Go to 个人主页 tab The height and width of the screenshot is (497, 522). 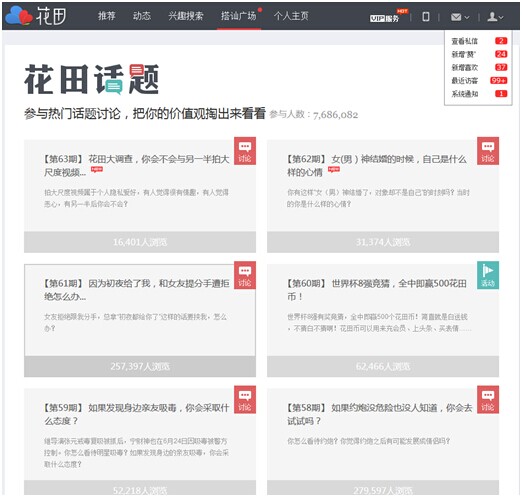point(291,16)
